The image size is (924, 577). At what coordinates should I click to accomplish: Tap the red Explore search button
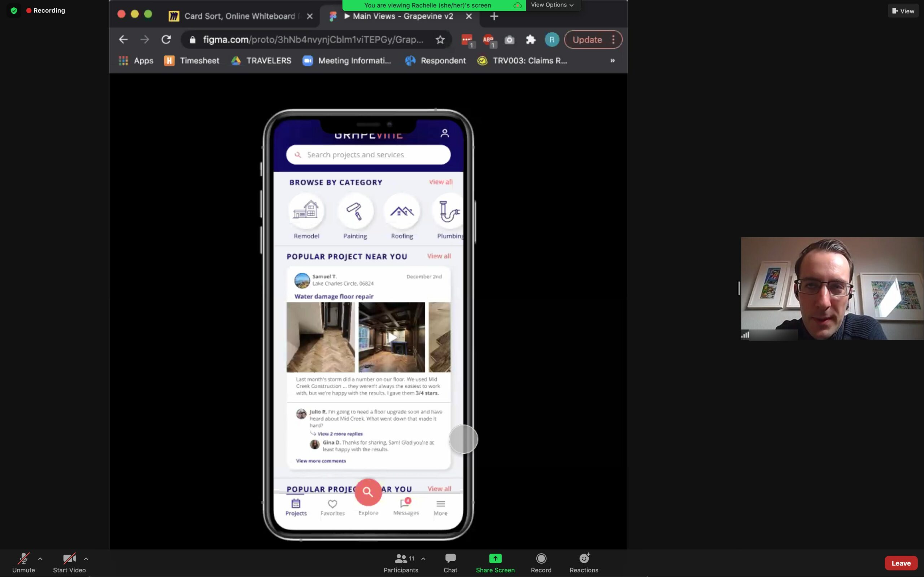368,492
